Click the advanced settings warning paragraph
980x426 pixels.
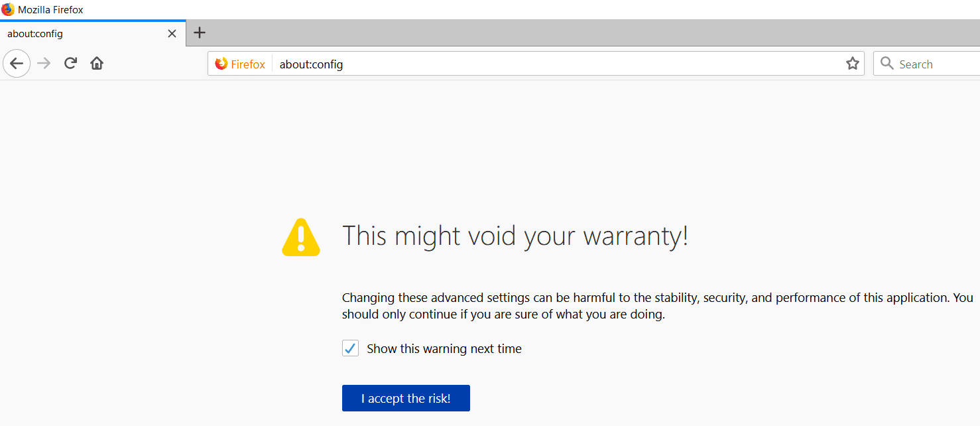[656, 306]
